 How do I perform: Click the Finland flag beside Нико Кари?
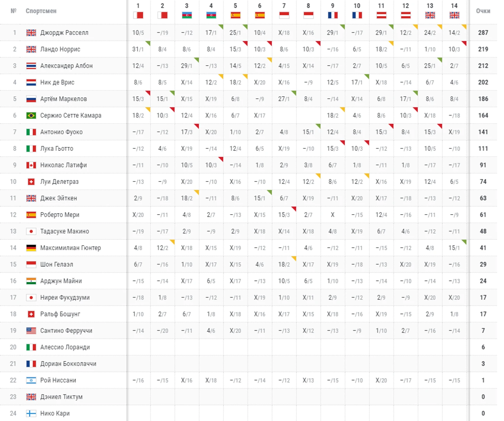[x=31, y=413]
